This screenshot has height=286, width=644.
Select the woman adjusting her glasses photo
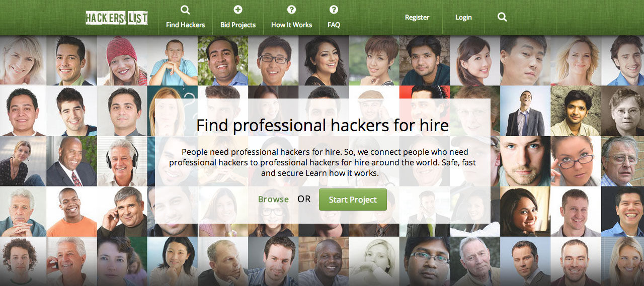coord(576,161)
